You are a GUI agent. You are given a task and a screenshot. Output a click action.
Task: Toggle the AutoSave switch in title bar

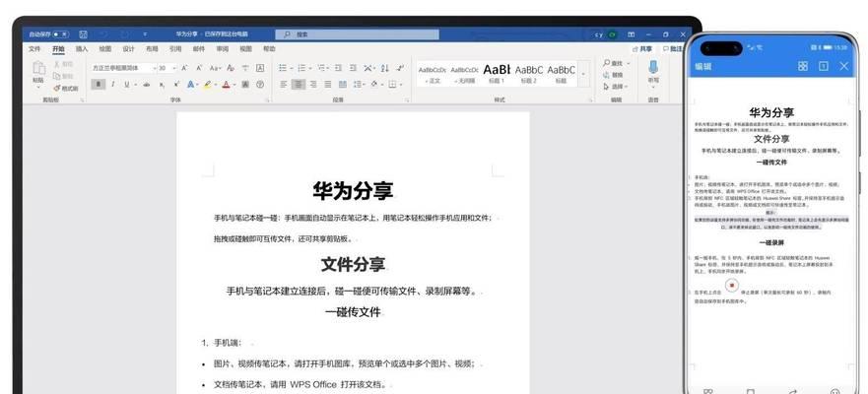pyautogui.click(x=60, y=34)
